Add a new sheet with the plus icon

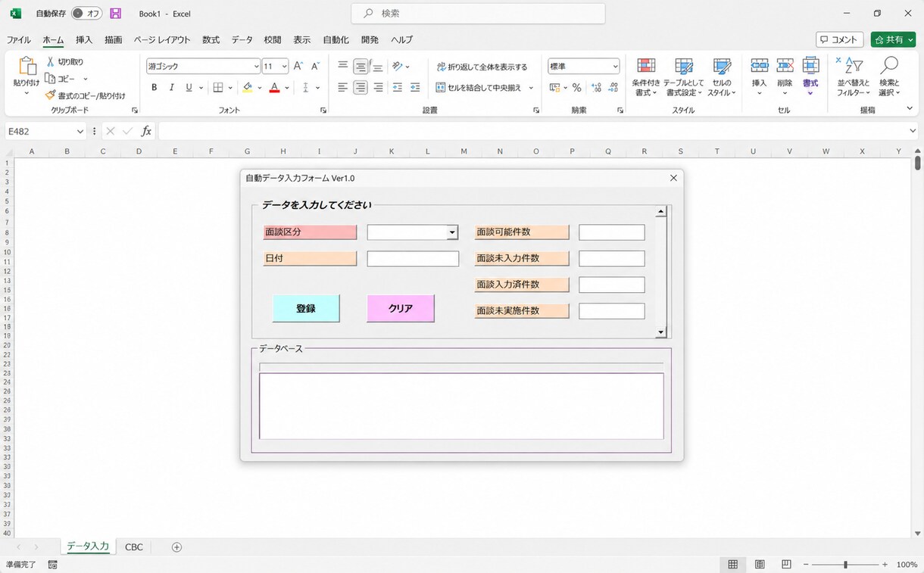pos(176,547)
